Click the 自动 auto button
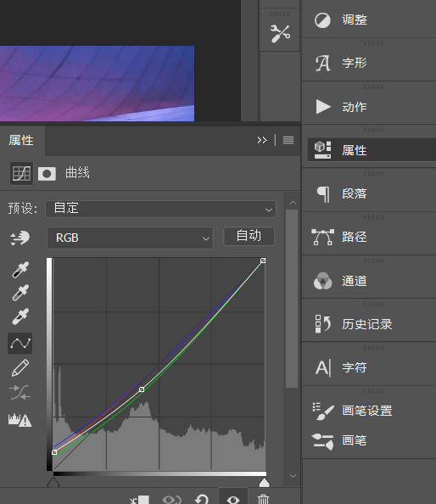This screenshot has height=504, width=436. (x=249, y=236)
